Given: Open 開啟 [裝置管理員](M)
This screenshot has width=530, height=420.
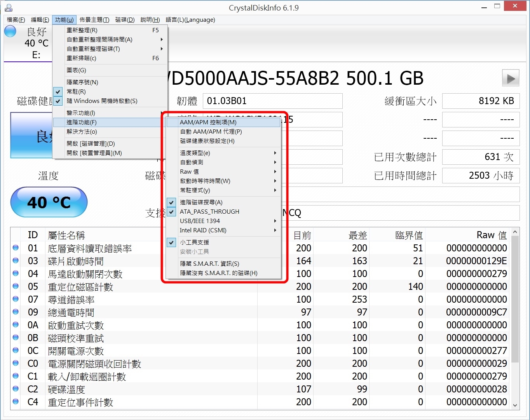Looking at the screenshot, I should click(x=110, y=153).
